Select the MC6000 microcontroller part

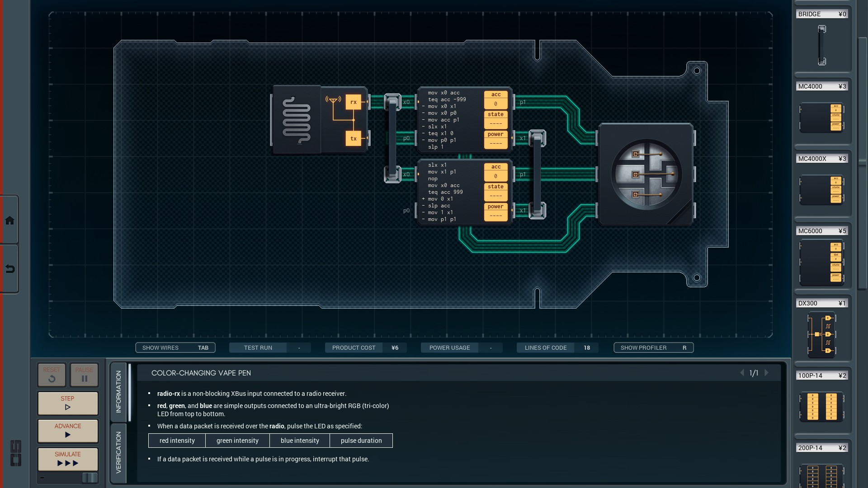tap(821, 262)
